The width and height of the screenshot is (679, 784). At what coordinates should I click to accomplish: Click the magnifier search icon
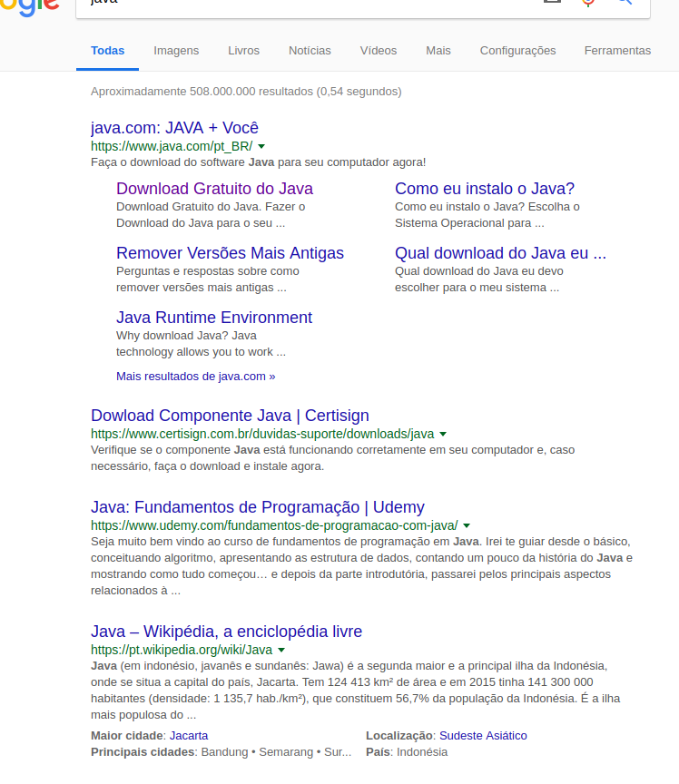625,2
